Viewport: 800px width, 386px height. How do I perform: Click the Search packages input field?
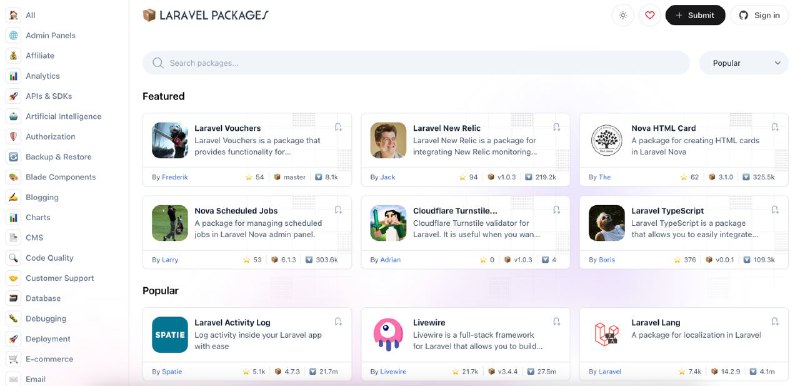click(x=416, y=63)
